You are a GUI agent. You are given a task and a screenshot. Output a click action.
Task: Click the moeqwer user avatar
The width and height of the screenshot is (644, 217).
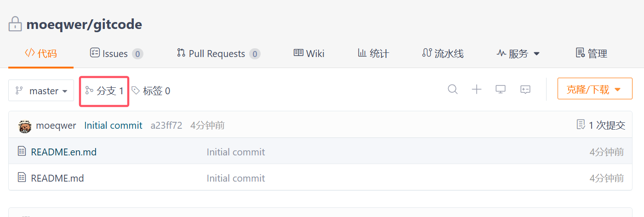[x=25, y=126]
